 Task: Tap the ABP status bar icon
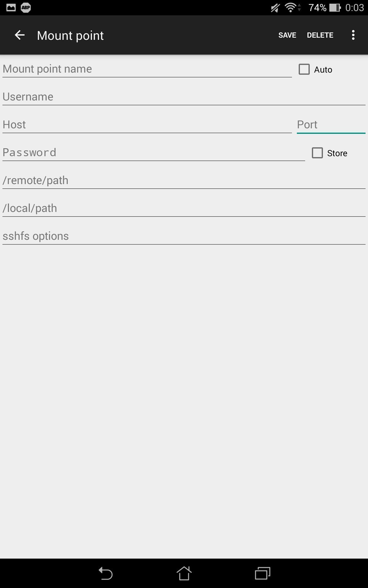point(26,8)
